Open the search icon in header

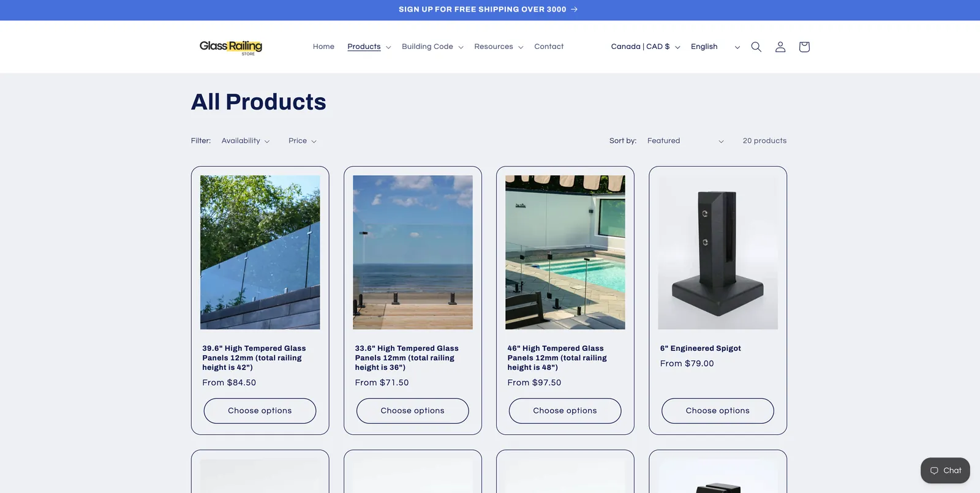(756, 47)
